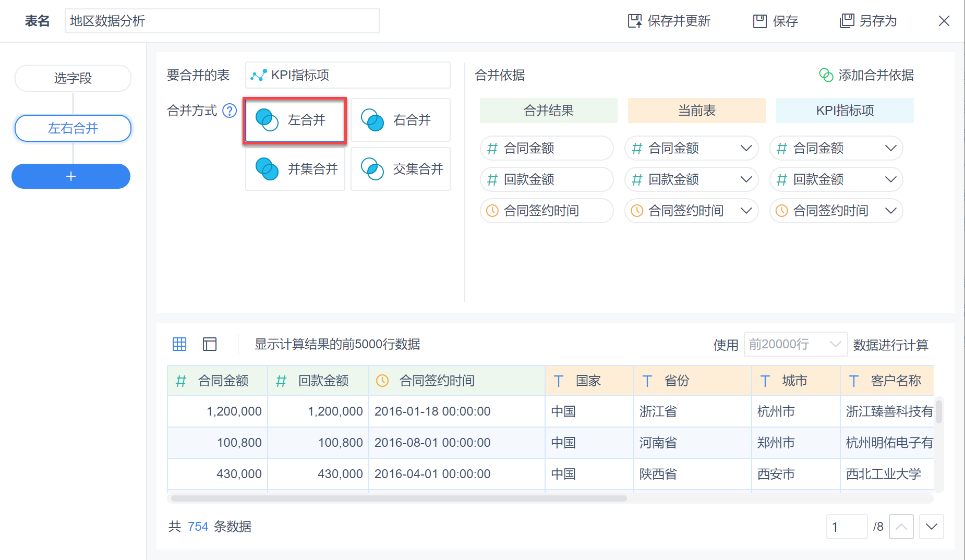This screenshot has height=560, width=965.
Task: Expand 回款金额 dropdown under KPI指标项
Action: pos(890,179)
